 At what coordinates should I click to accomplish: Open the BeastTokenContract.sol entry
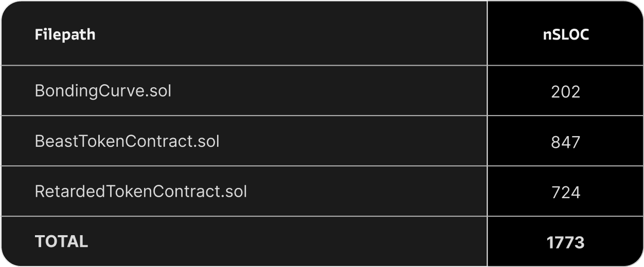[127, 141]
